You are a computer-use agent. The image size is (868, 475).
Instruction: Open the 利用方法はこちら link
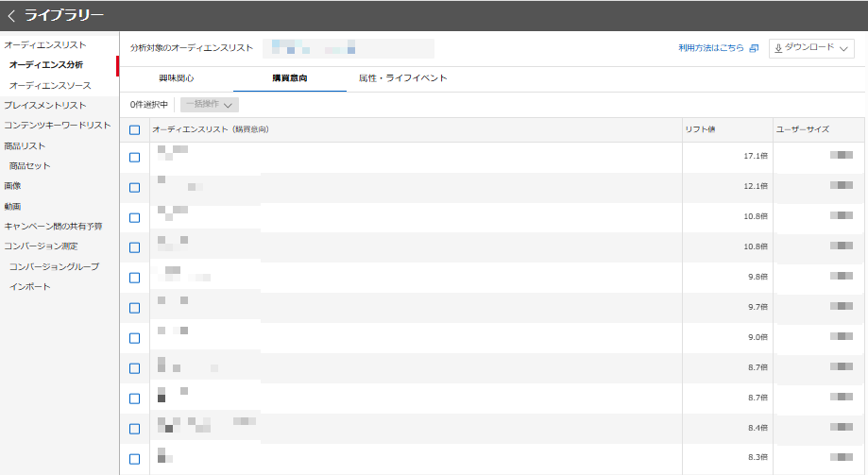(x=710, y=48)
